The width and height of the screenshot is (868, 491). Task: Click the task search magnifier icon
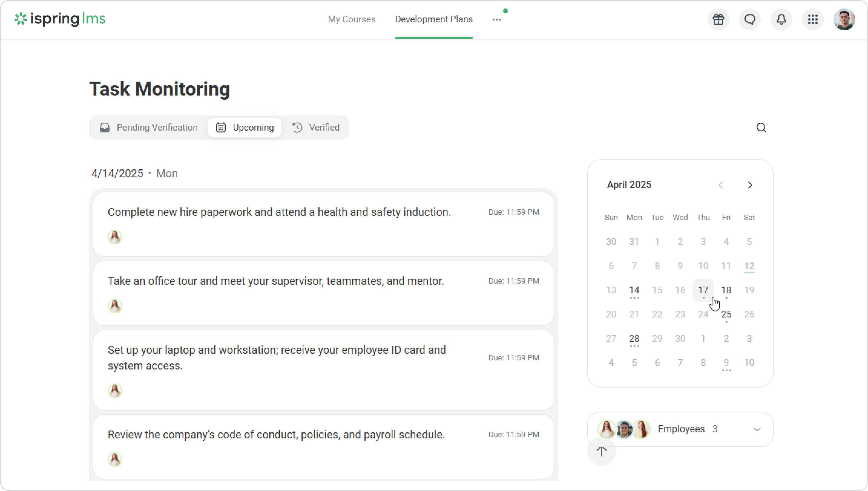coord(761,128)
